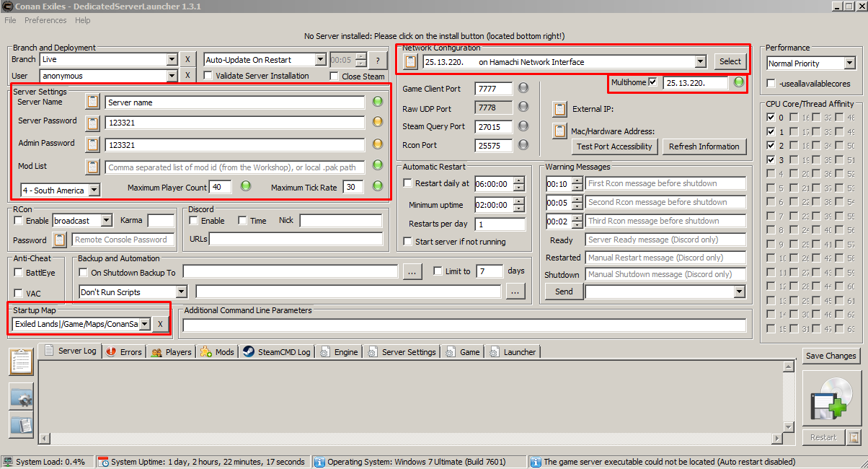Switch to the Server Settings tab

(402, 352)
